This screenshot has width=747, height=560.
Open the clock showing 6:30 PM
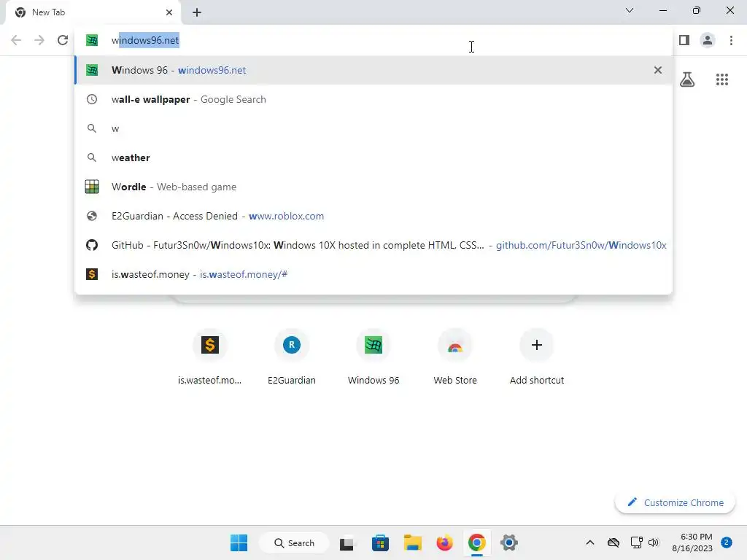pyautogui.click(x=692, y=542)
